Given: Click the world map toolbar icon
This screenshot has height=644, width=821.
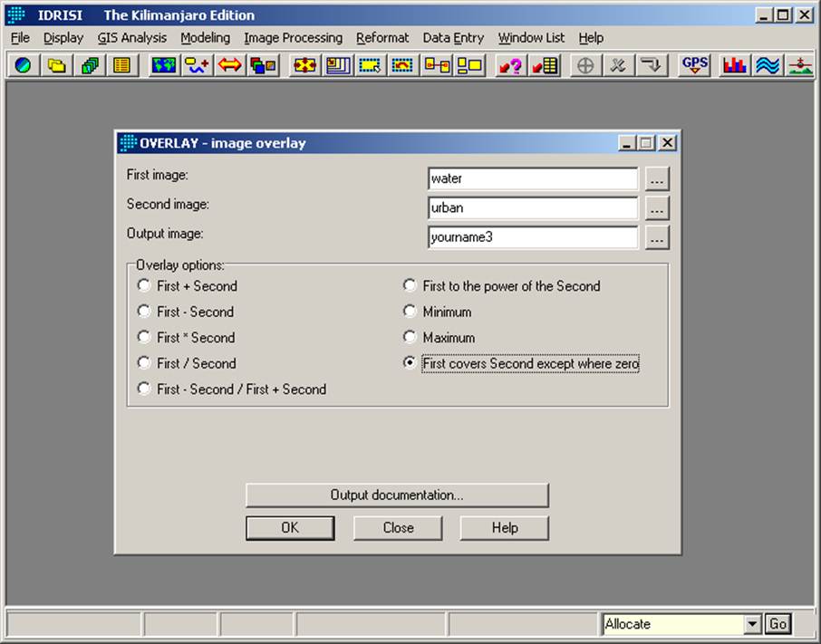Looking at the screenshot, I should 164,65.
